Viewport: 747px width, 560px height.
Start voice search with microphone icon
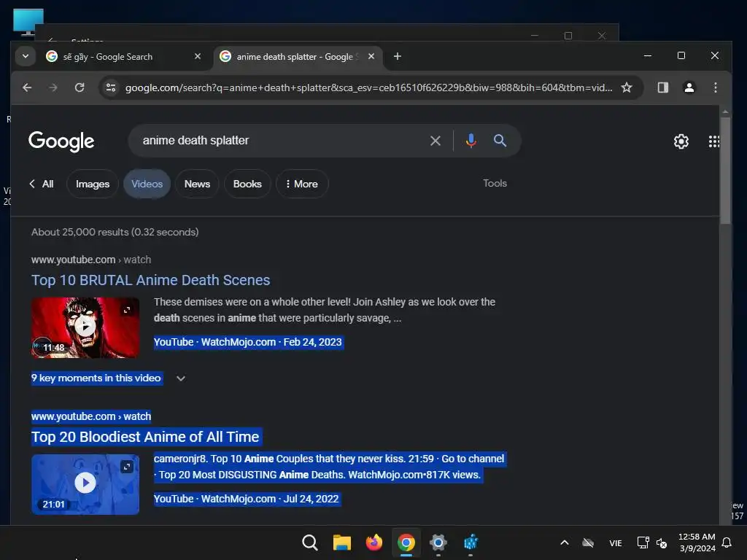pos(471,141)
